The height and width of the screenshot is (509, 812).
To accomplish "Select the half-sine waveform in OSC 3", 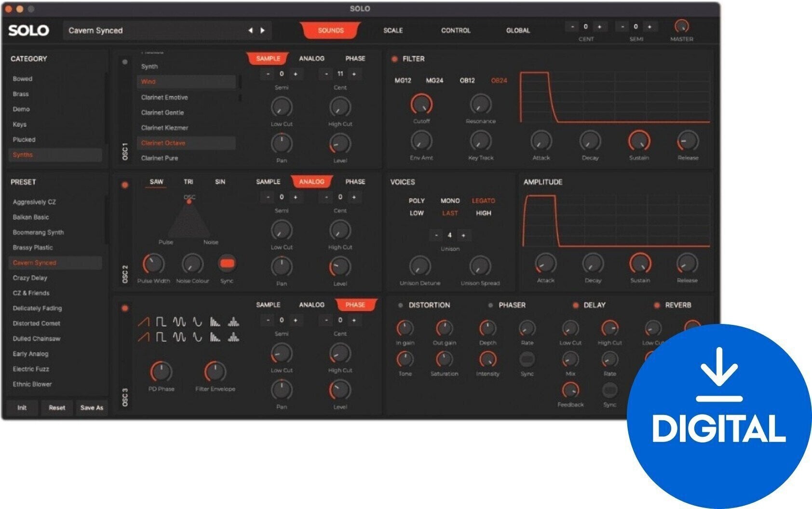I will click(x=197, y=321).
